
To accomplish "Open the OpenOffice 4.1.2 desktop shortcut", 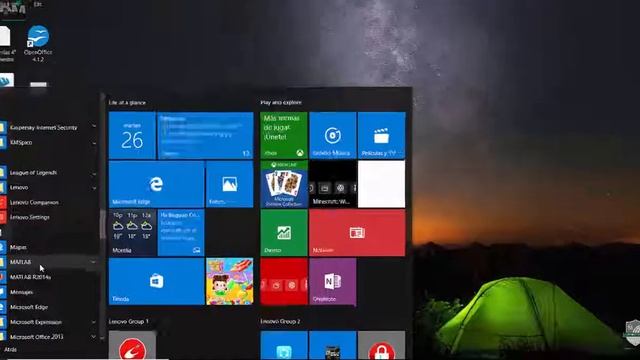I will click(38, 43).
